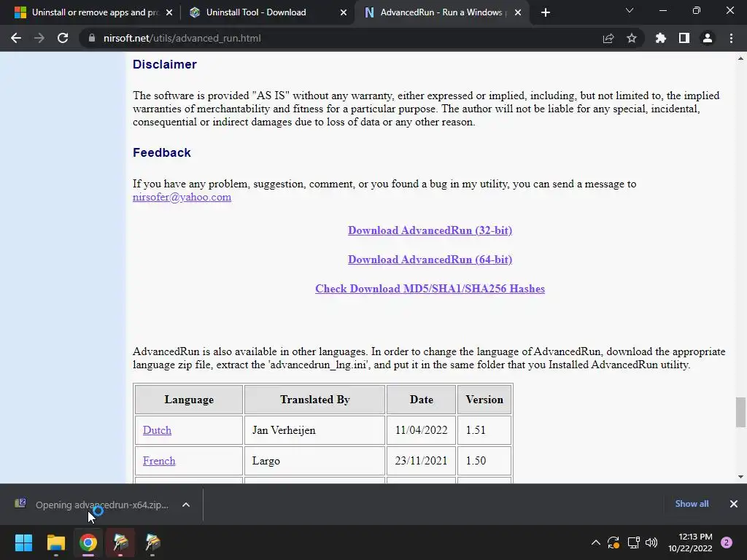Viewport: 747px width, 560px height.
Task: Reload the nirsoft page
Action: pyautogui.click(x=63, y=38)
